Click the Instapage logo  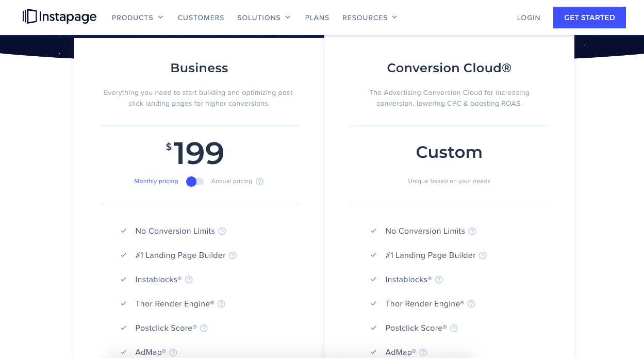[x=59, y=17]
